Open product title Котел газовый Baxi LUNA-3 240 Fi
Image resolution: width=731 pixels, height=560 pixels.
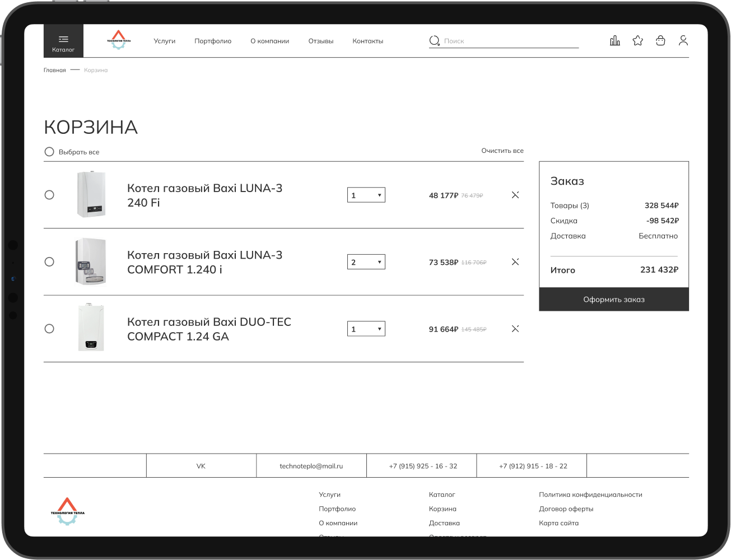click(x=205, y=195)
